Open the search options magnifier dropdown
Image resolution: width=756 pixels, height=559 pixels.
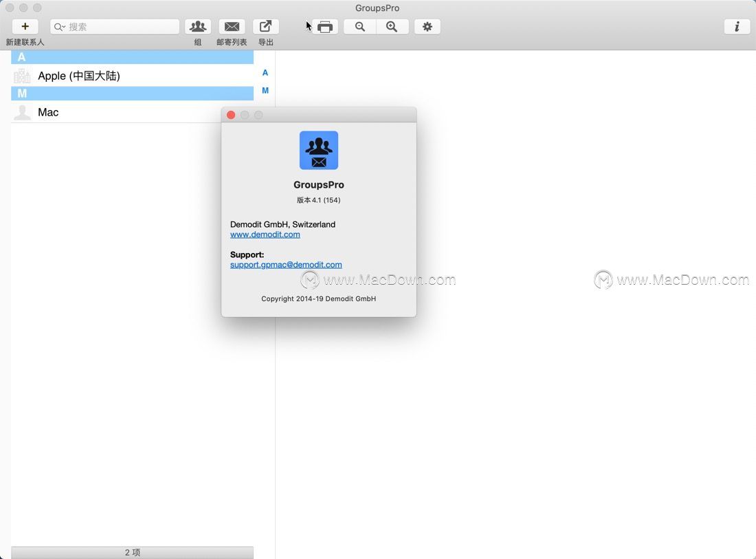pyautogui.click(x=59, y=27)
